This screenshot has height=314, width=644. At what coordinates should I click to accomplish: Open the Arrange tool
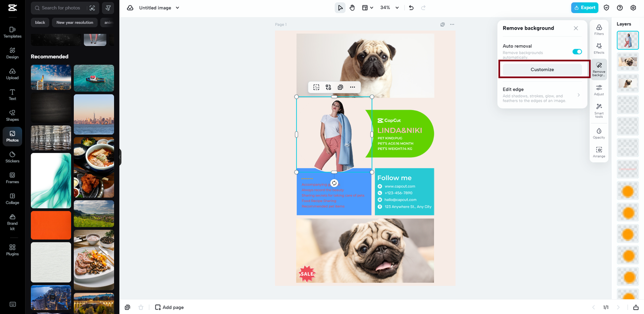tap(599, 152)
